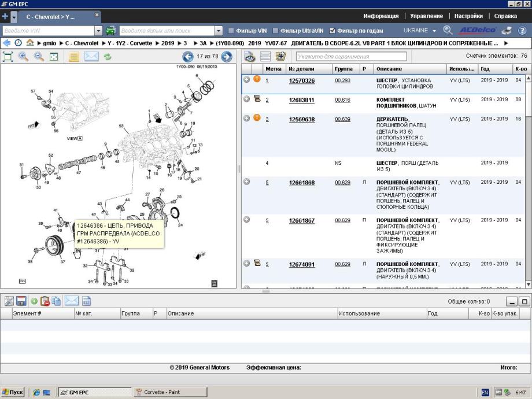Click the zoom out magnifier icon

(x=39, y=57)
